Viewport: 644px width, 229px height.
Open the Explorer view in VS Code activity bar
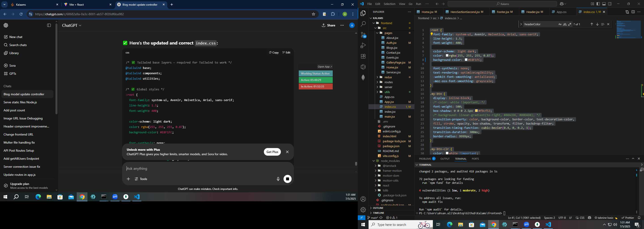coord(363,13)
